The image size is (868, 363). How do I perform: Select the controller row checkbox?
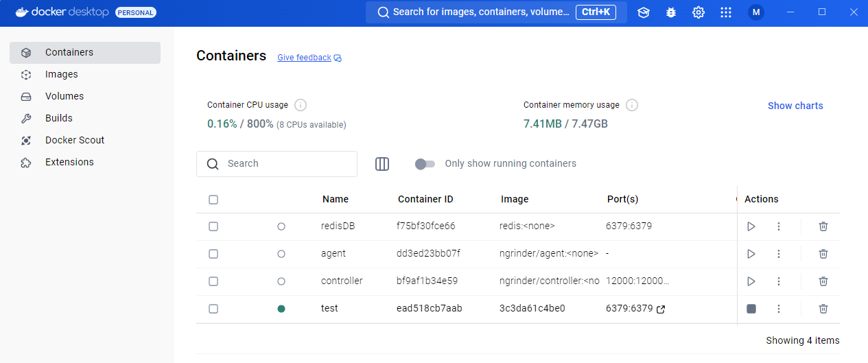213,281
